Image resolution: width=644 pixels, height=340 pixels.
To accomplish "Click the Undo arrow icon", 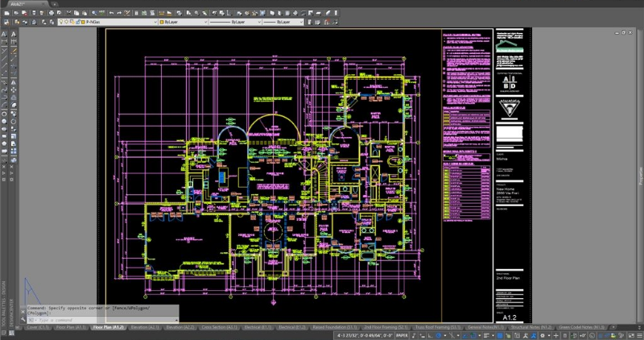I will 112,13.
